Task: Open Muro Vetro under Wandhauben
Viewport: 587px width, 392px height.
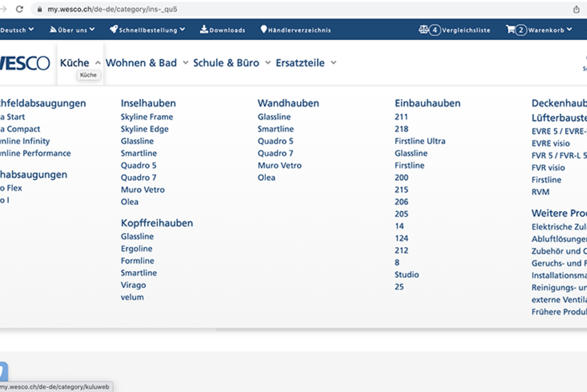Action: point(279,165)
